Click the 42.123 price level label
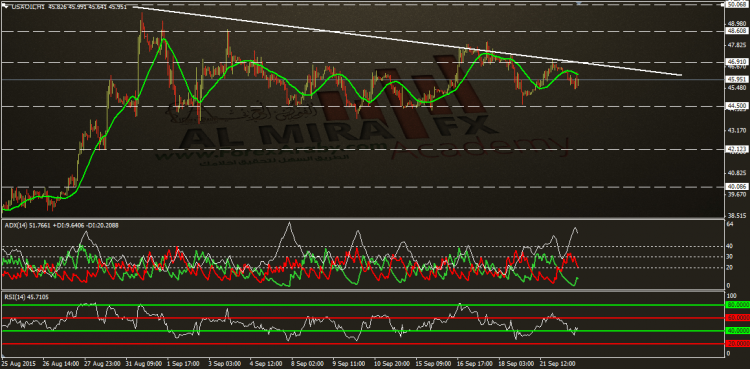The image size is (750, 369). coord(736,149)
